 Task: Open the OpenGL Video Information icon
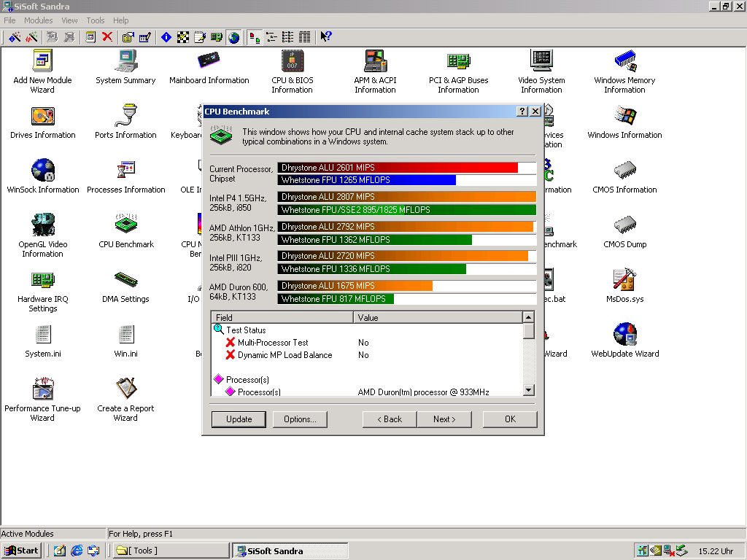tap(43, 226)
